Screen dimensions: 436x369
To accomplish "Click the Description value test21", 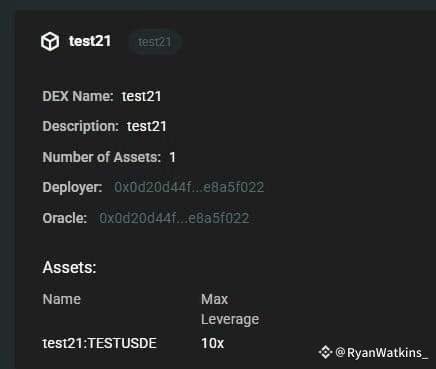I will coord(147,127).
